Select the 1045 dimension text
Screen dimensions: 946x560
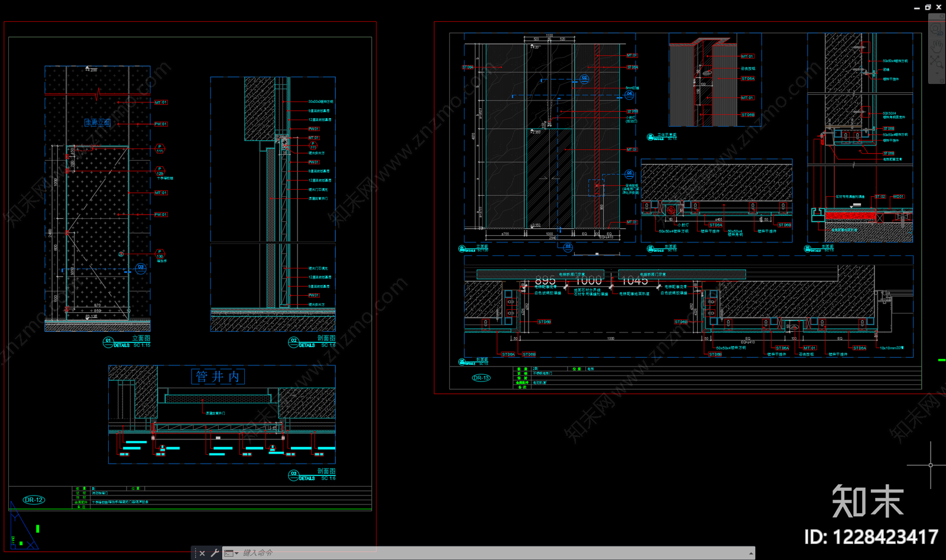634,280
